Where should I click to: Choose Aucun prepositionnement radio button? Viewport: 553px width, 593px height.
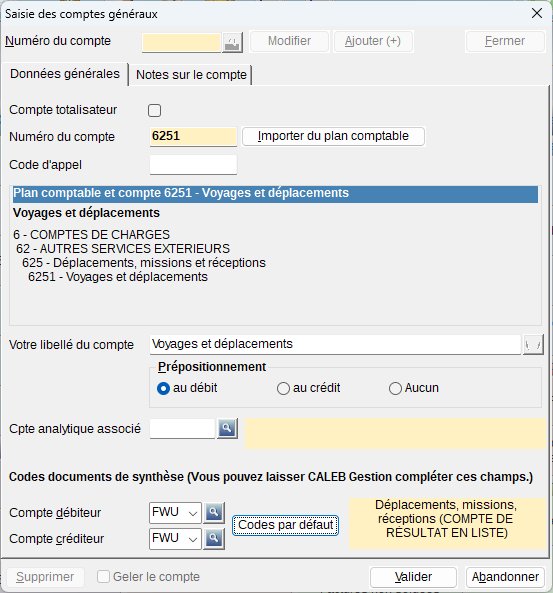[x=395, y=388]
